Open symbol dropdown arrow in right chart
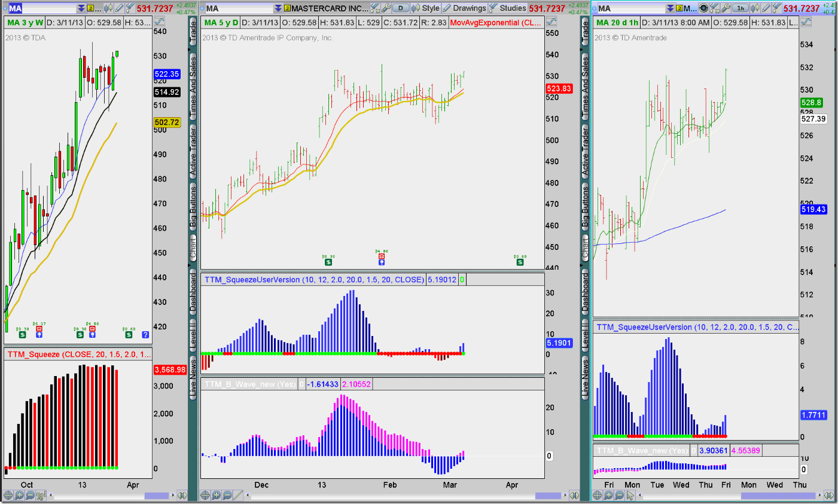Screen dimensions: 838x504 pyautogui.click(x=670, y=8)
